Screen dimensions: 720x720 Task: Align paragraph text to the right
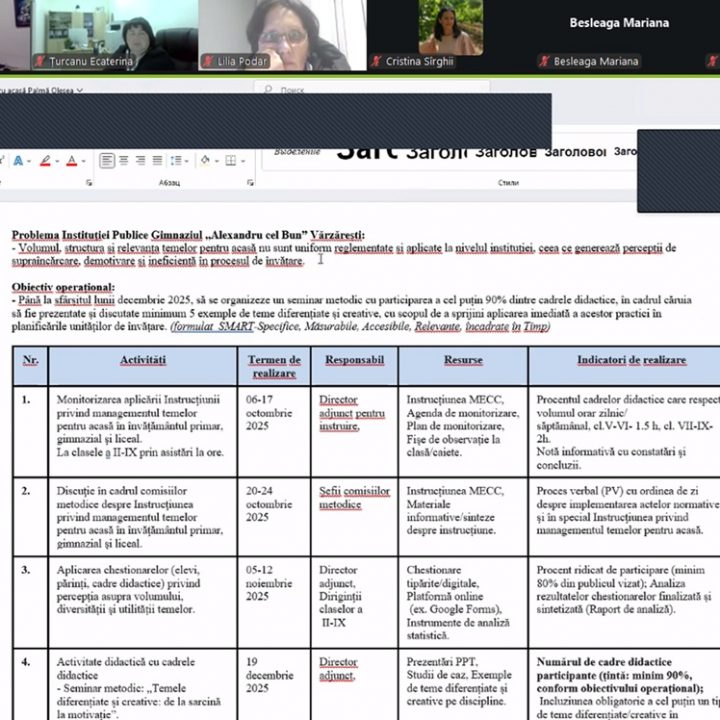click(x=140, y=161)
